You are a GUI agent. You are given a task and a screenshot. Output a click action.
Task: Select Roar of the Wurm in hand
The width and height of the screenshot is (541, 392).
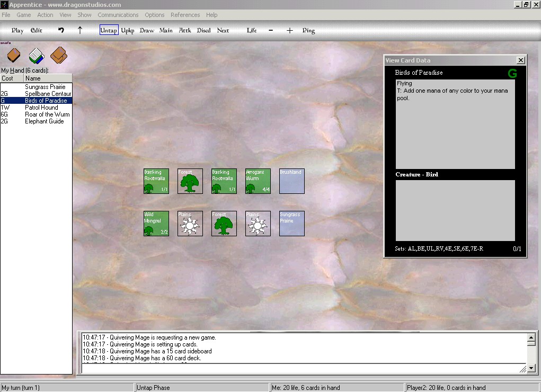coord(36,114)
